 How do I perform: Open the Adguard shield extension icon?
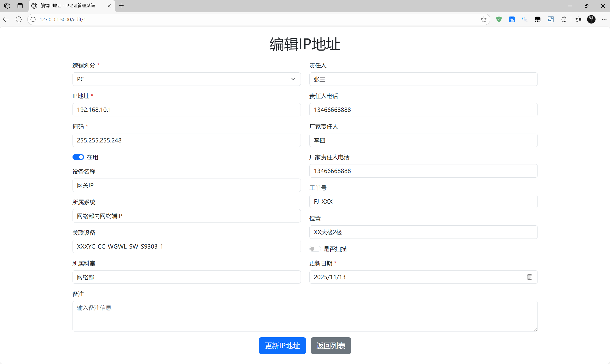[x=499, y=19]
